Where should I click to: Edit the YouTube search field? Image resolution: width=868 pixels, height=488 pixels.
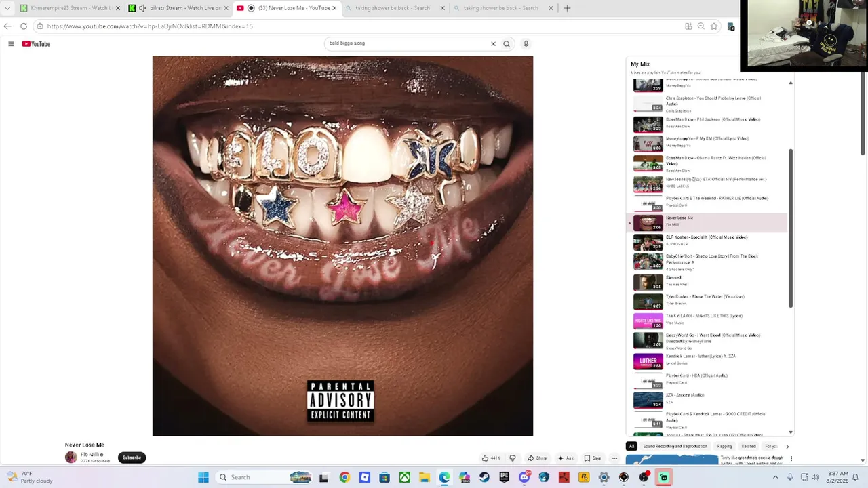click(407, 44)
